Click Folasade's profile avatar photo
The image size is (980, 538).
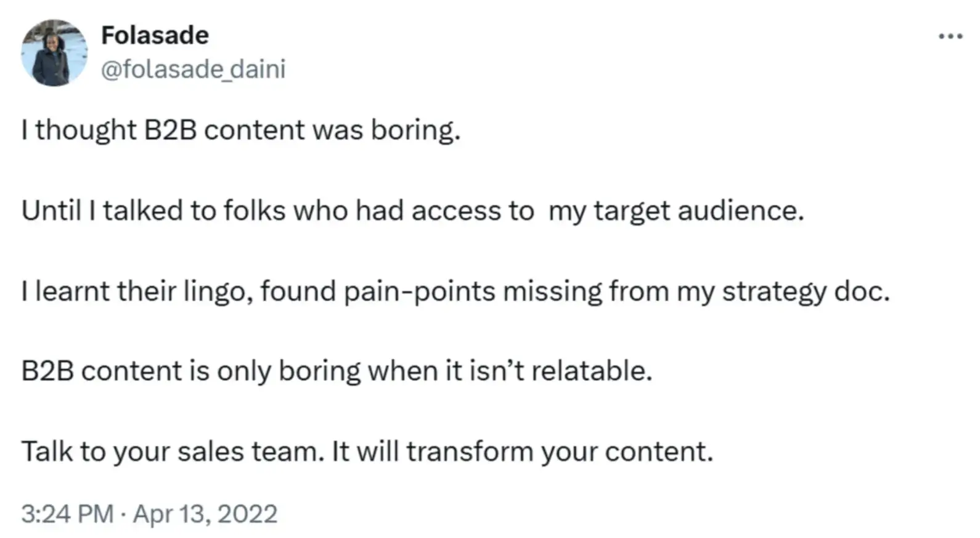(54, 53)
